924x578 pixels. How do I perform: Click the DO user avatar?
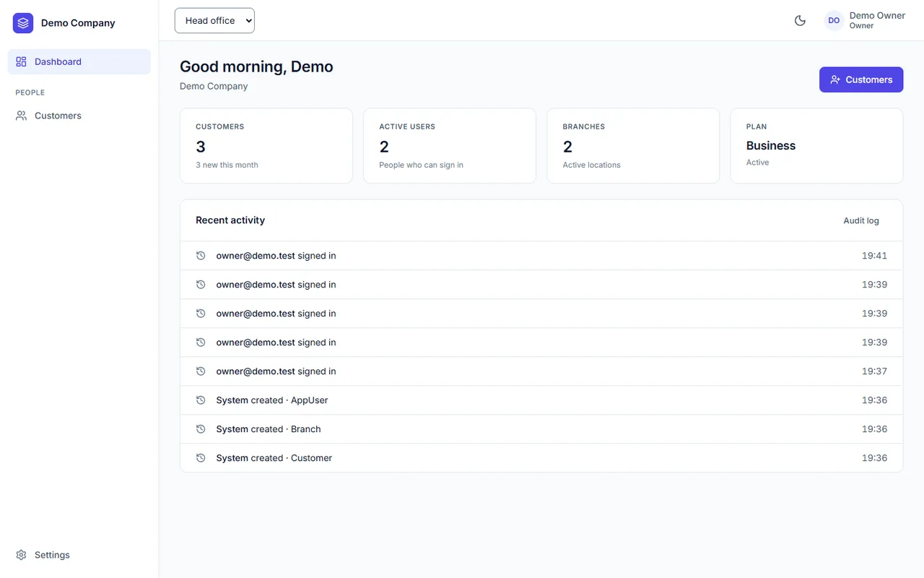click(834, 20)
